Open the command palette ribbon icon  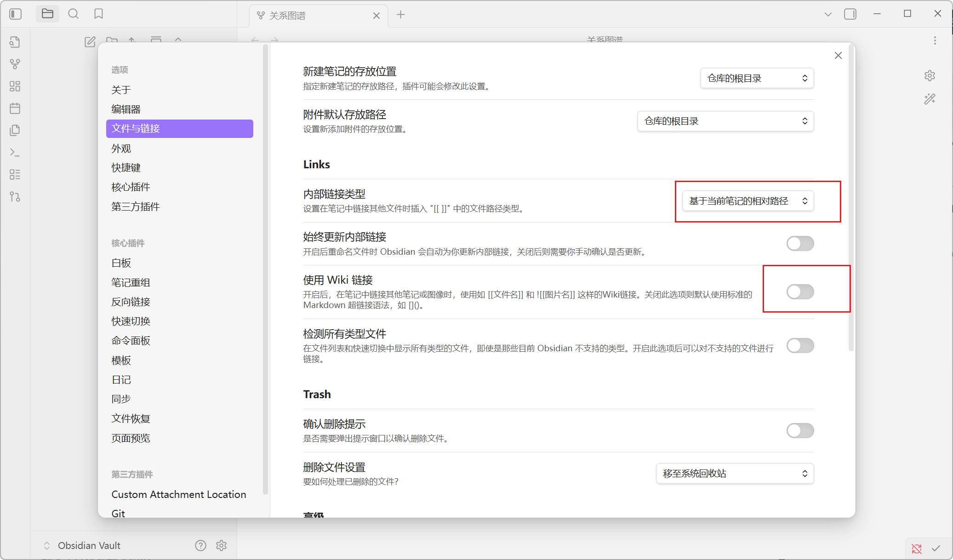click(x=15, y=152)
